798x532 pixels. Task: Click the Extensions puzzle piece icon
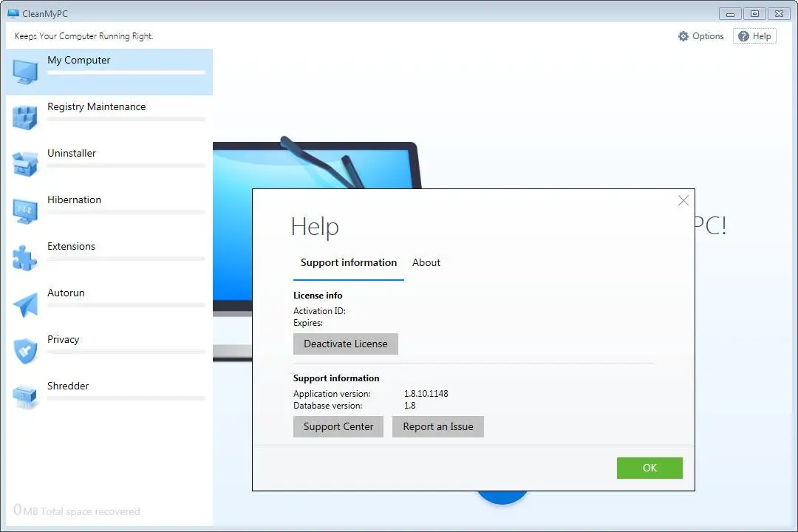(25, 258)
